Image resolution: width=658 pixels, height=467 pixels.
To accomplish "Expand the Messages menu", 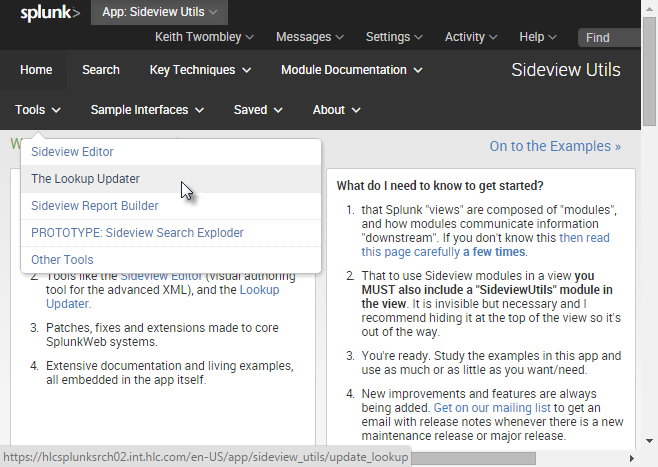I will point(310,37).
